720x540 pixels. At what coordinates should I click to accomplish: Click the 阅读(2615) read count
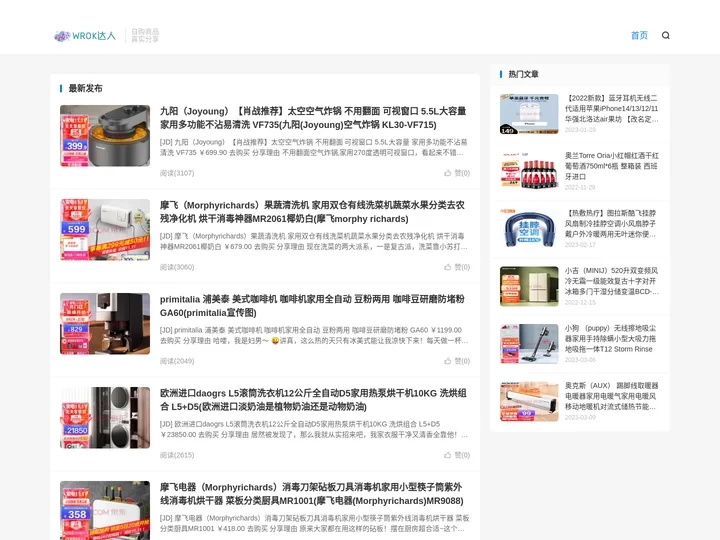[177, 455]
